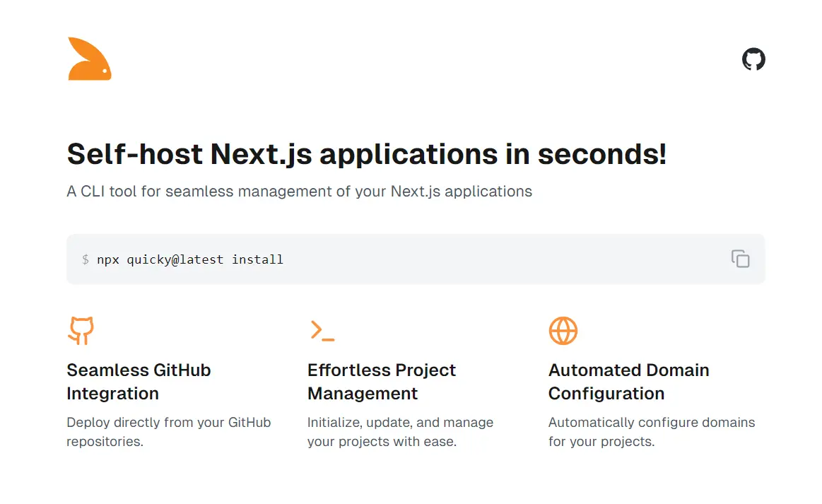822x504 pixels.
Task: Click the install command code box
Action: pos(416,259)
